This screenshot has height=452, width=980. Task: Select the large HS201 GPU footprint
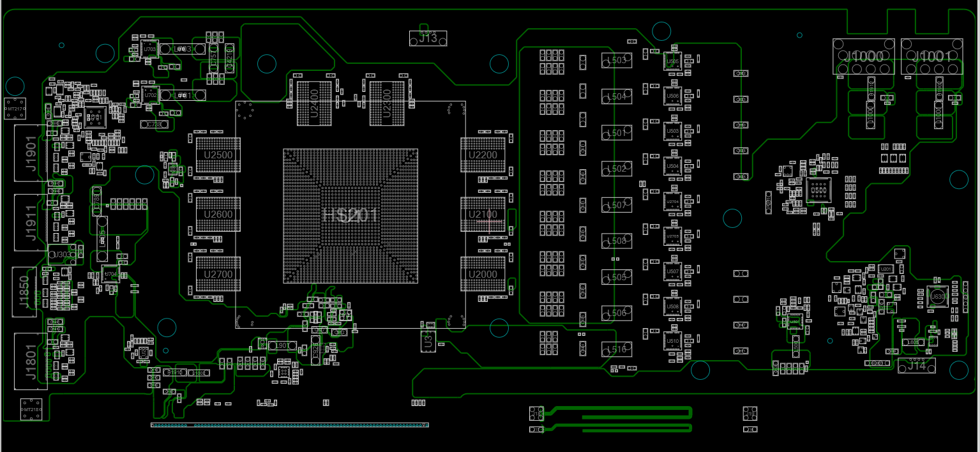pyautogui.click(x=351, y=216)
